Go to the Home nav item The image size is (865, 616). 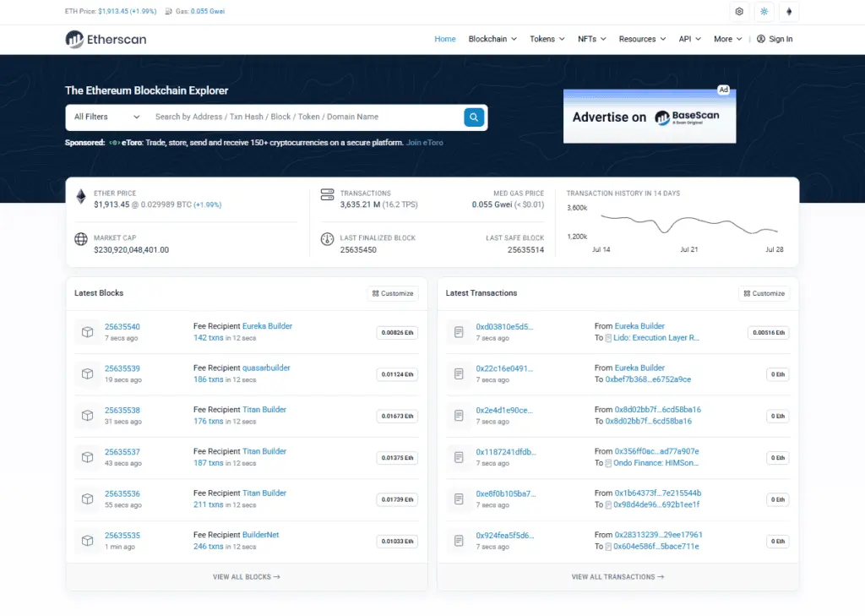click(x=444, y=39)
